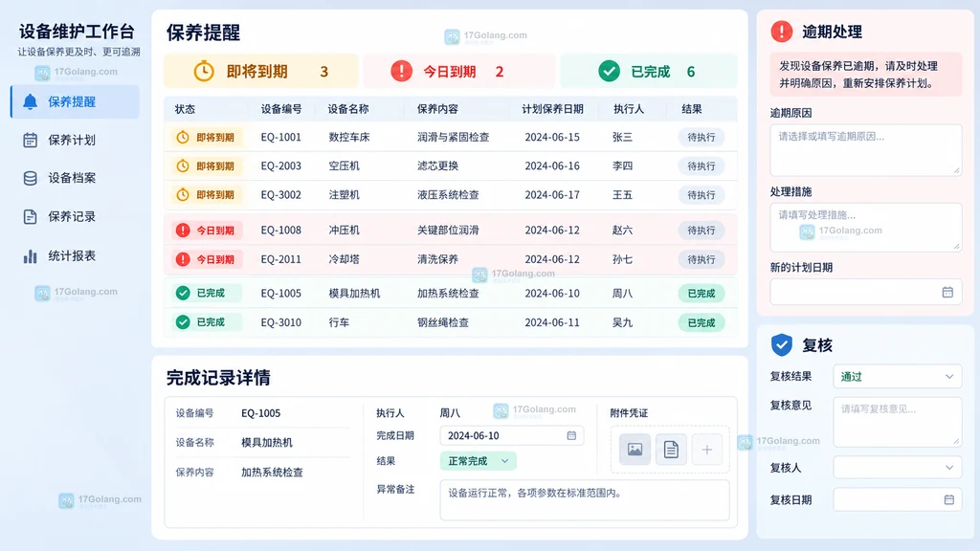Click the clock icon in 即将到期 summary card
Viewport: 980px width, 551px height.
pyautogui.click(x=203, y=71)
